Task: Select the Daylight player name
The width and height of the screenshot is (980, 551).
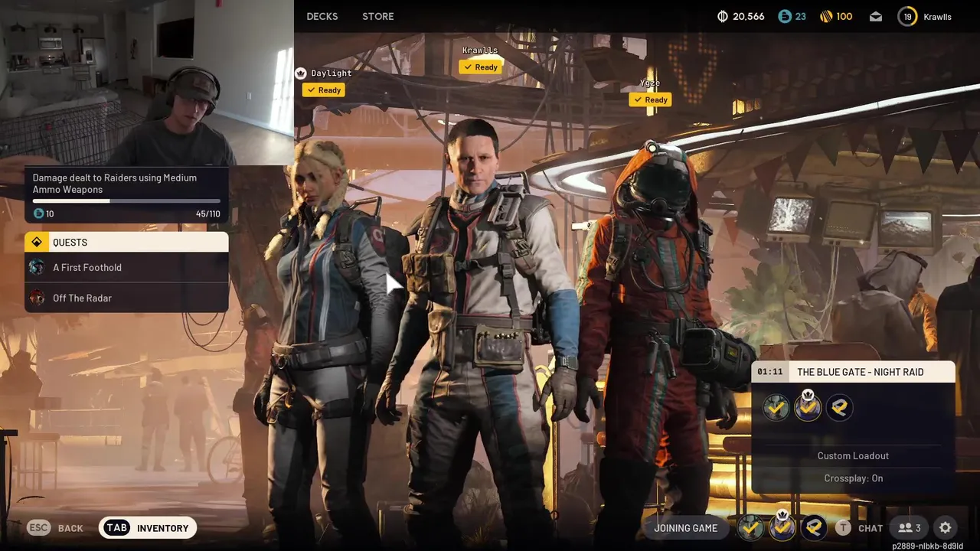Action: pos(332,73)
